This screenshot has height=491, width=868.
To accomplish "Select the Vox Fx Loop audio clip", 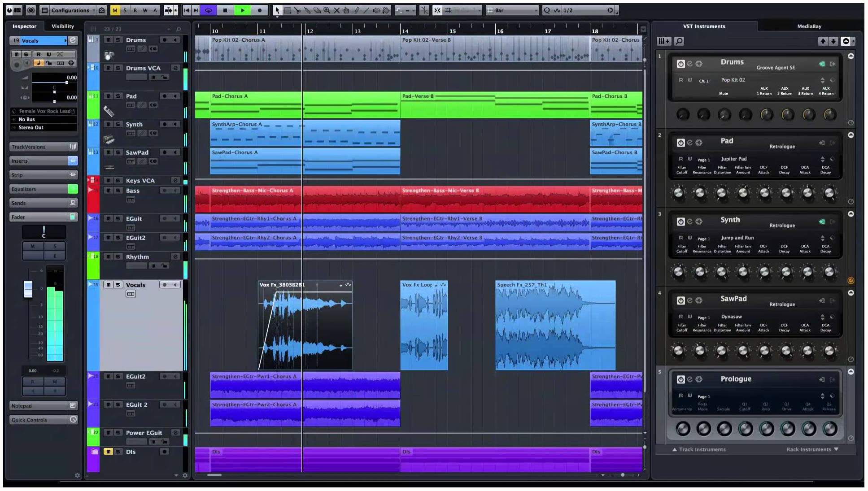I will coord(424,325).
